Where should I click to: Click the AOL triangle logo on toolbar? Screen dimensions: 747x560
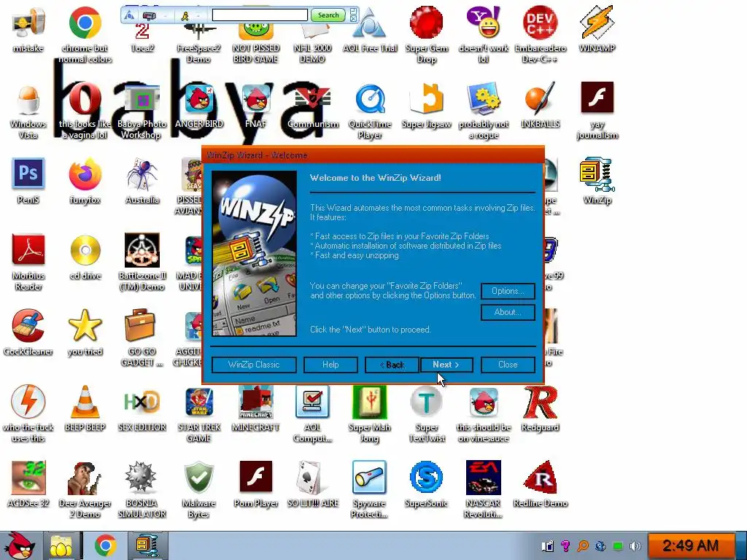point(129,16)
